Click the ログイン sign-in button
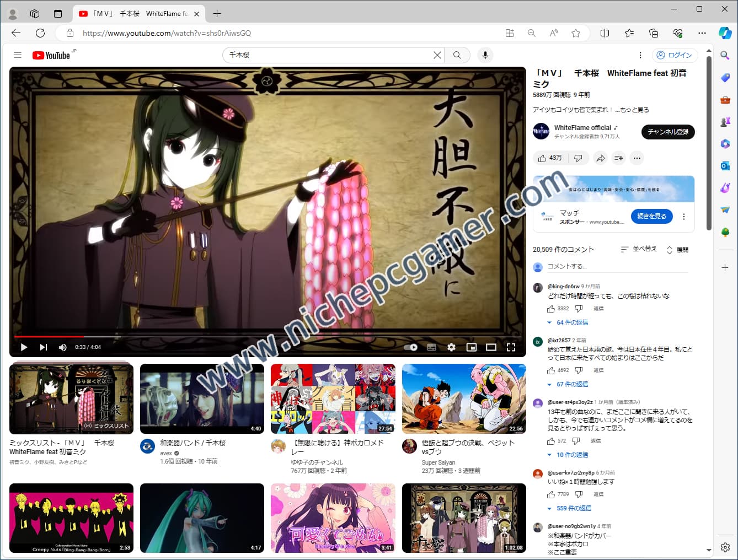This screenshot has width=738, height=560. pyautogui.click(x=675, y=55)
